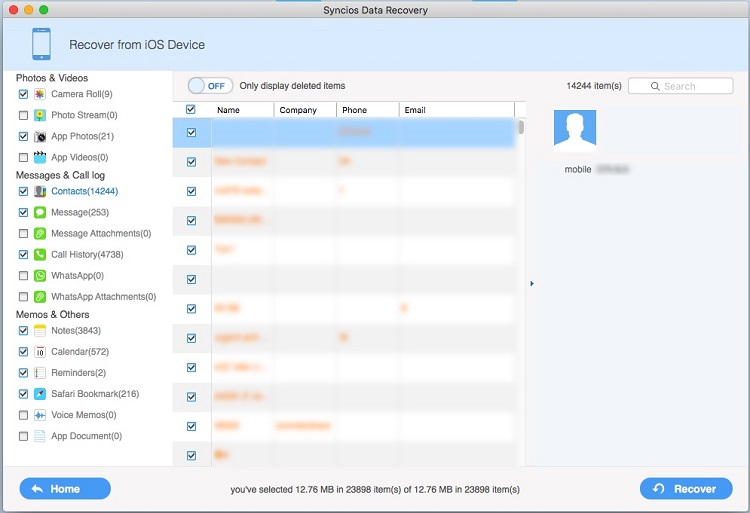
Task: Uncheck the Call History checkbox
Action: coord(23,254)
